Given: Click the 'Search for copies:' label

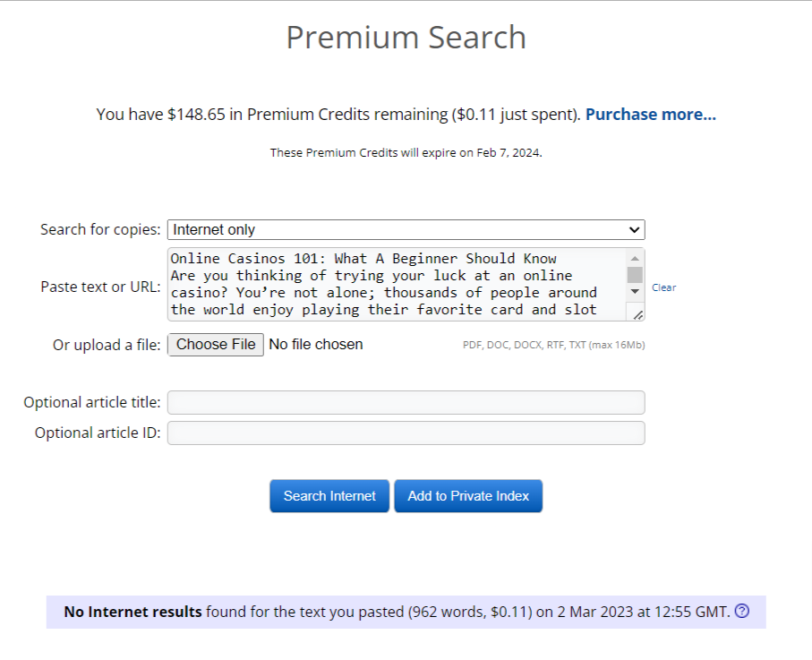Looking at the screenshot, I should pos(100,229).
